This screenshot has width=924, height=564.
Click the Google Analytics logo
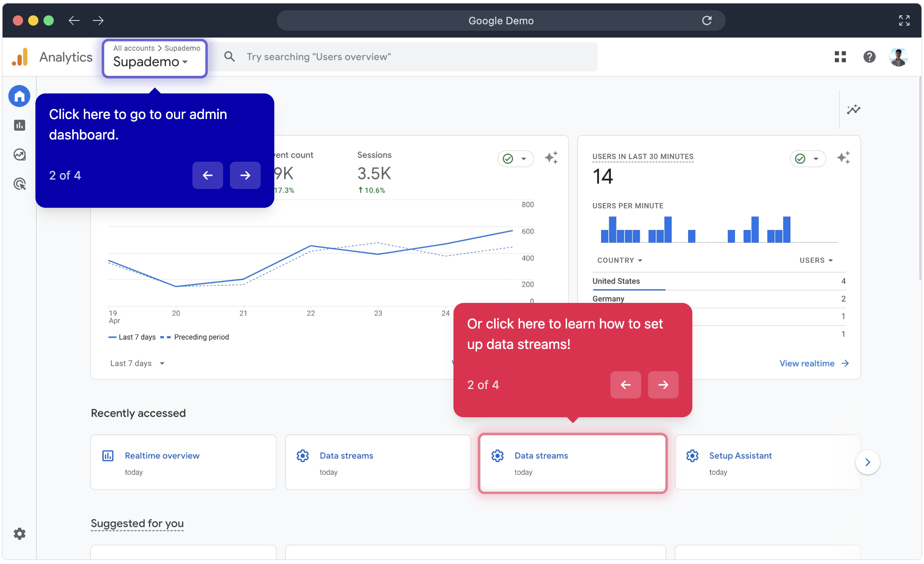pos(20,57)
